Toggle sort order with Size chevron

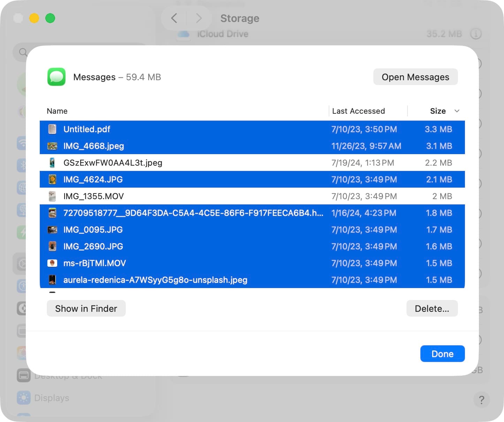(x=457, y=111)
